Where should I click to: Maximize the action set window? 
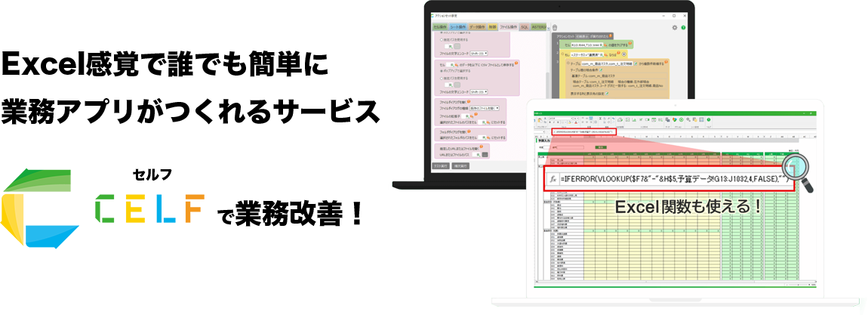[674, 16]
